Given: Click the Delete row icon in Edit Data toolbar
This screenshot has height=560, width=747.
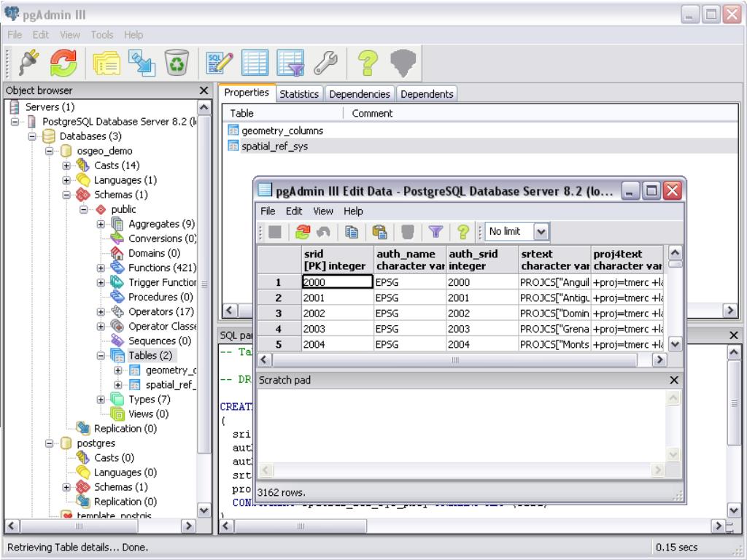Looking at the screenshot, I should click(407, 232).
